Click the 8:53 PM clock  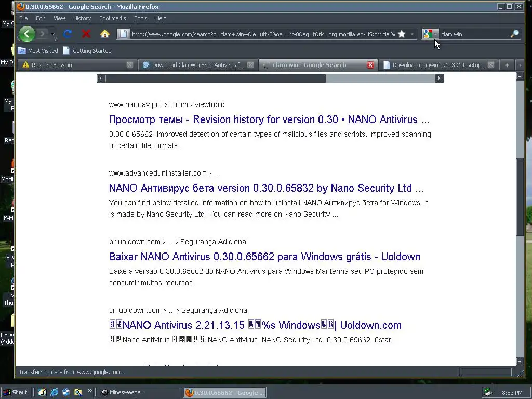[512, 393]
